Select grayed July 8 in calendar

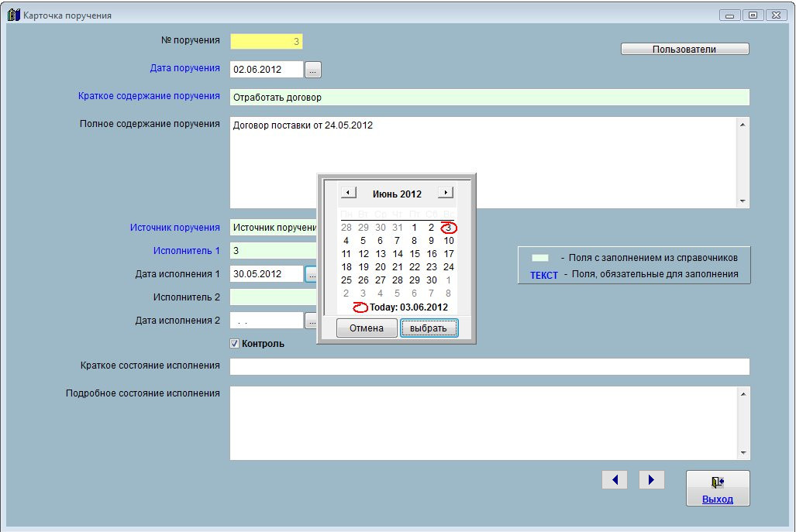[448, 293]
